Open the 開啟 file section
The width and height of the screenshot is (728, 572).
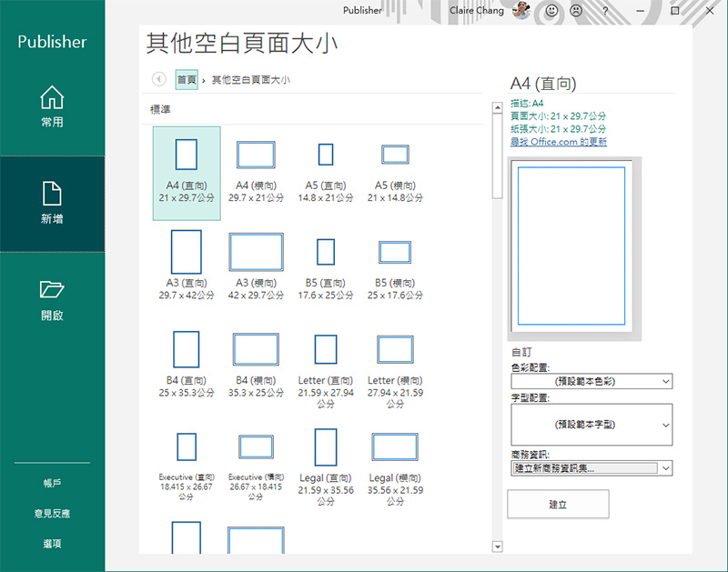point(52,301)
